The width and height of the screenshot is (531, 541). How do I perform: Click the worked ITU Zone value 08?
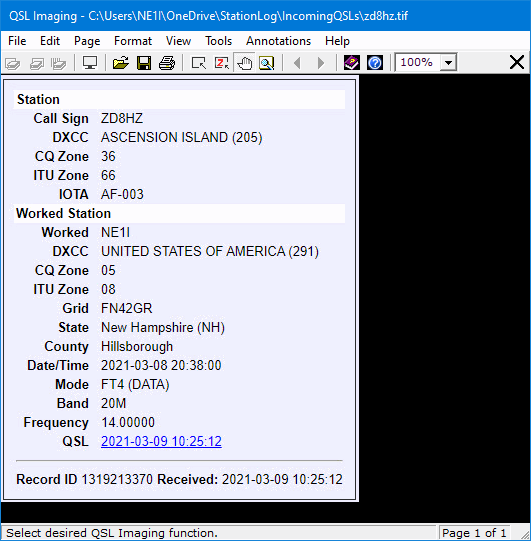(108, 289)
